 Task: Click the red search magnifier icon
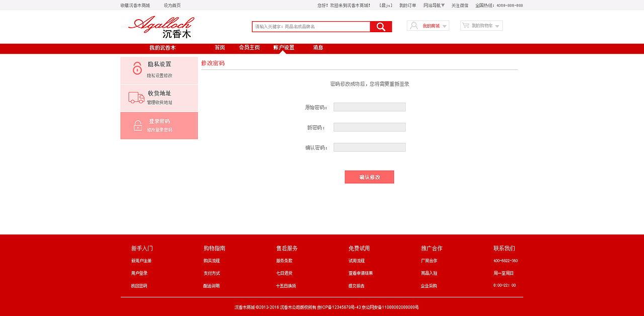coord(381,26)
